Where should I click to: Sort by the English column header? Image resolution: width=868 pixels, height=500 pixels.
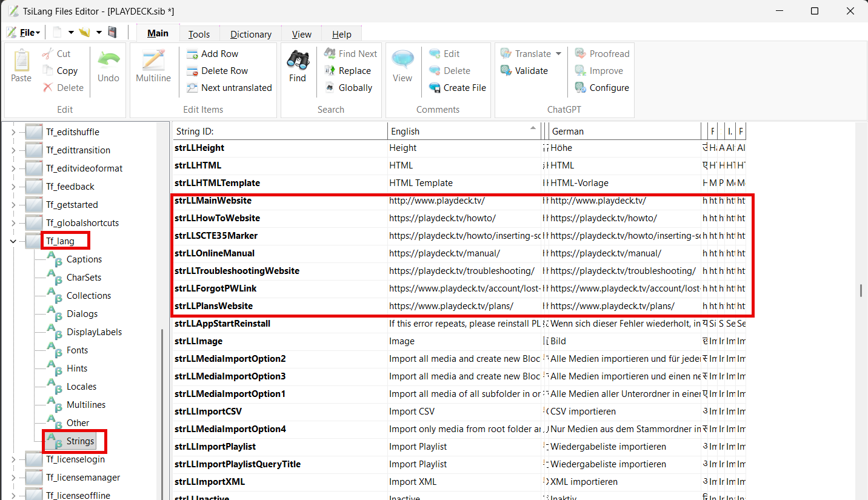(x=461, y=131)
